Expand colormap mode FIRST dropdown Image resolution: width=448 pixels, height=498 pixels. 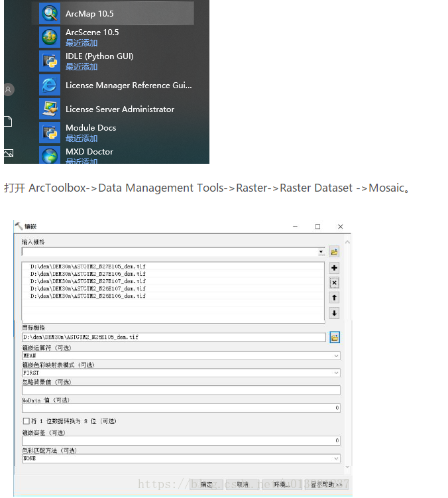[336, 373]
